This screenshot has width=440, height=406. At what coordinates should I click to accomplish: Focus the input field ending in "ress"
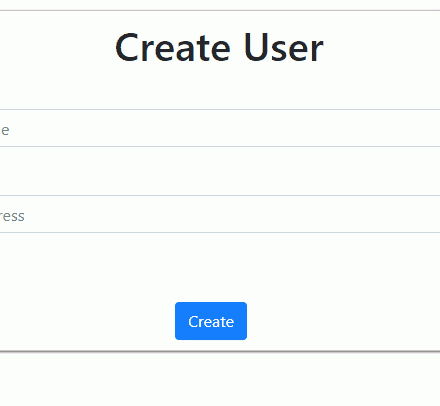point(220,214)
